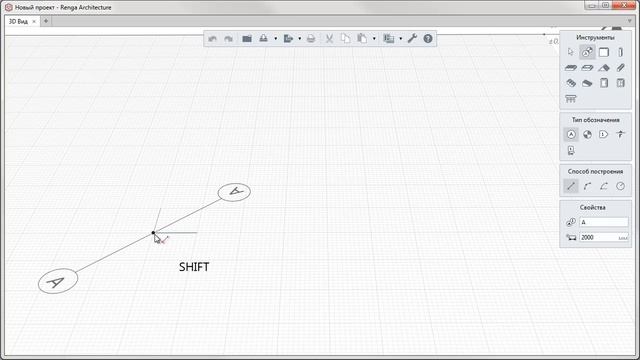Screen dimensions: 640x360
Task: Open Help with question mark icon
Action: [428, 39]
